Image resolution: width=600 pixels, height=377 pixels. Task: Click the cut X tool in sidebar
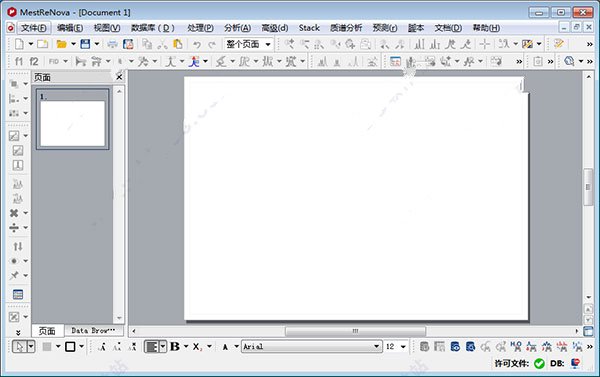coord(14,213)
